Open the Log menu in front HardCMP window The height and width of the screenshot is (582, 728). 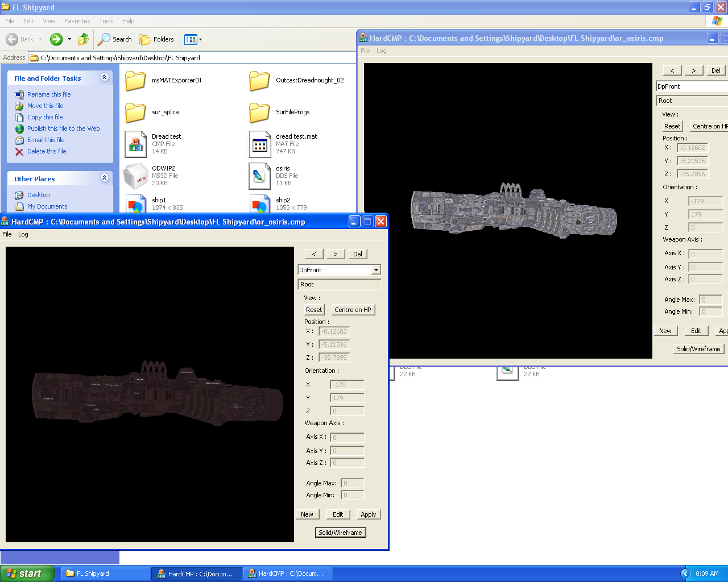[23, 234]
